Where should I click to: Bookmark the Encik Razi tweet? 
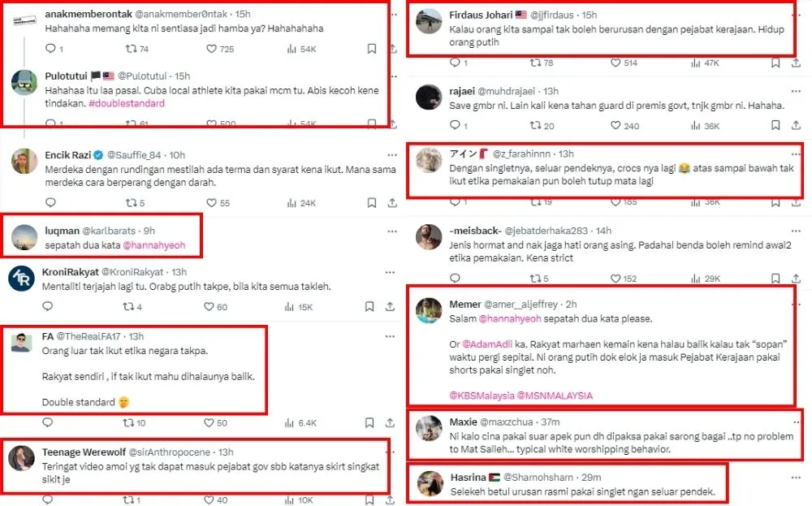click(x=370, y=203)
